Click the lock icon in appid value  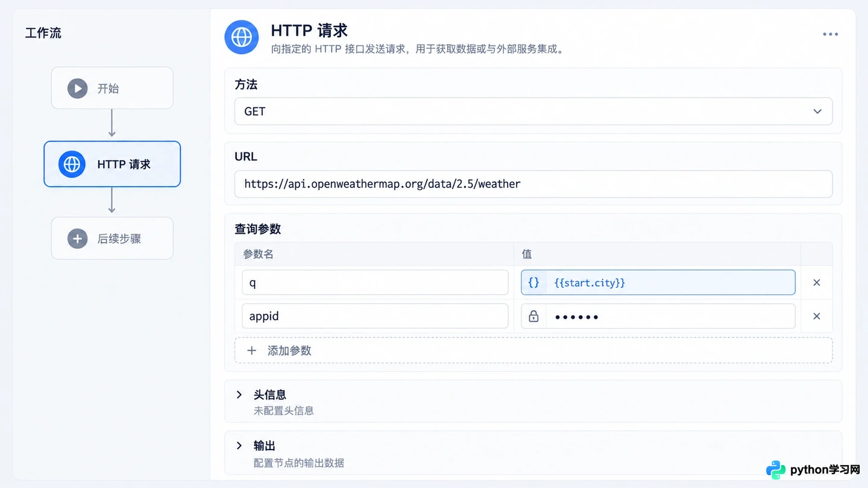pyautogui.click(x=533, y=316)
